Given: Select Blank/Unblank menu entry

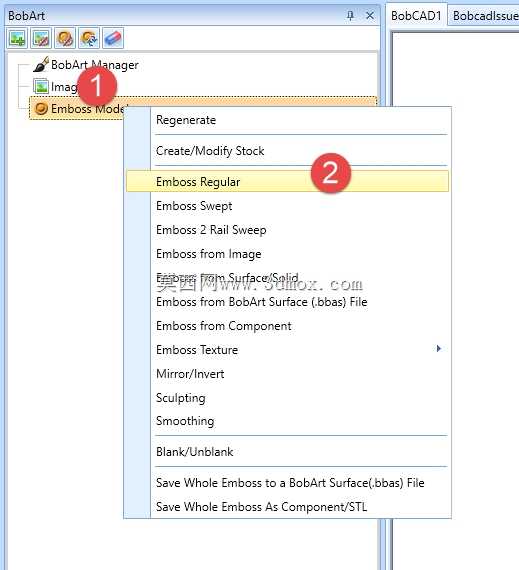Looking at the screenshot, I should tap(287, 451).
